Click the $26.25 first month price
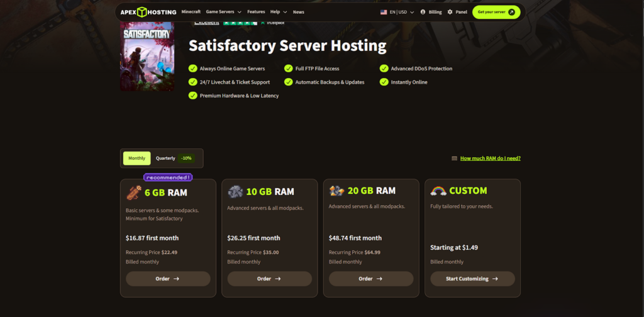The image size is (644, 317). coord(253,238)
